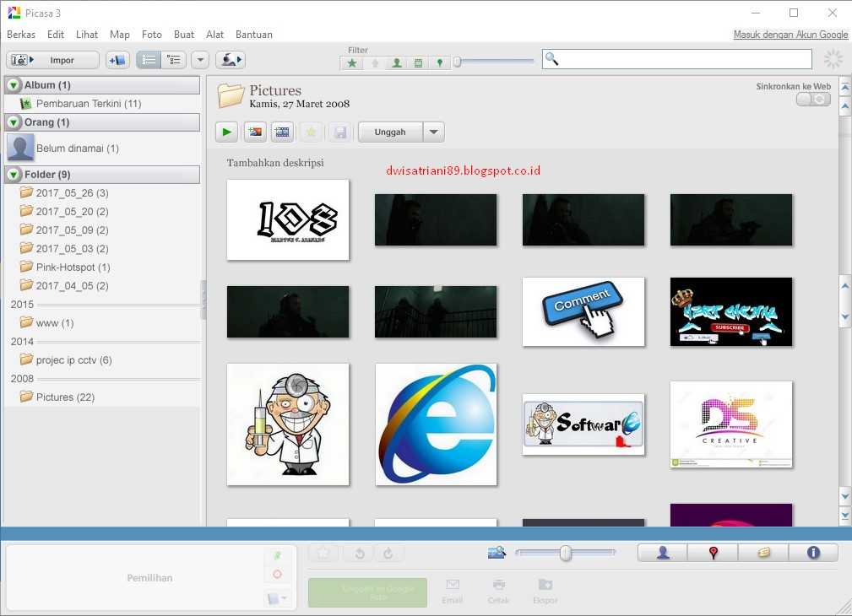Open the Alat menu
Screen dimensions: 852x616
click(214, 35)
